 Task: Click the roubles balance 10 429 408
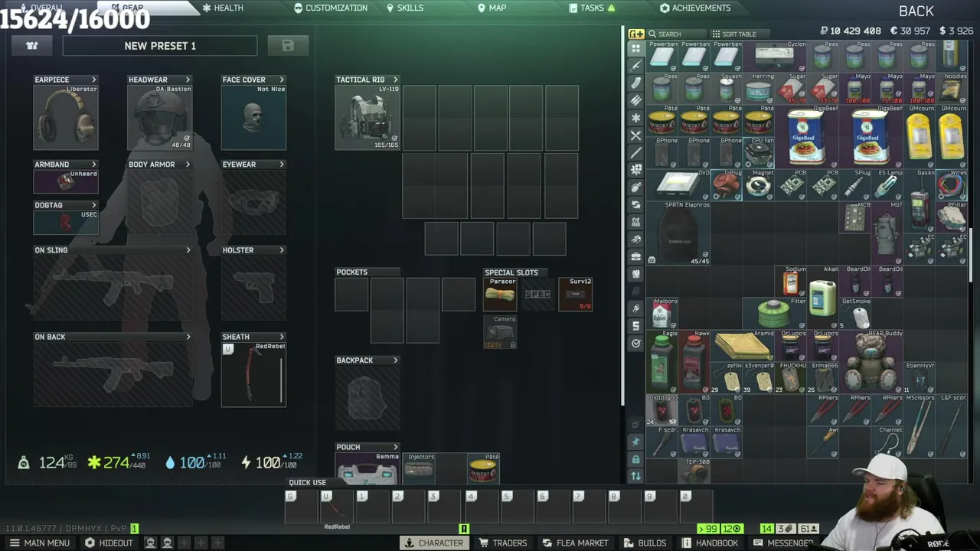[851, 31]
